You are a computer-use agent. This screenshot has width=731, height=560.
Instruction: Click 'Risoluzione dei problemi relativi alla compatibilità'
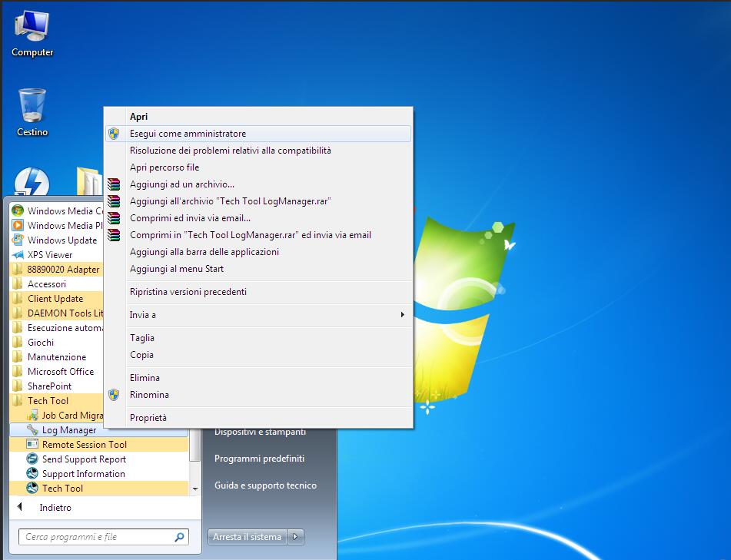coord(258,151)
